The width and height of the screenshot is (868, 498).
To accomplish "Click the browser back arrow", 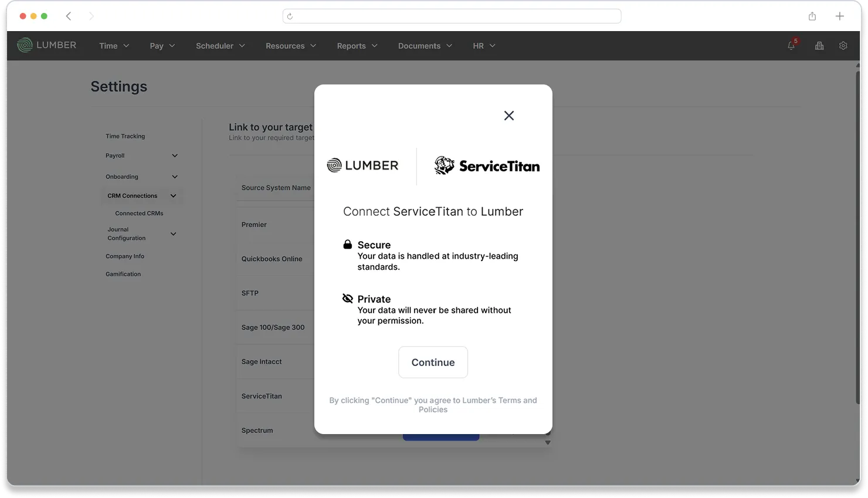I will click(69, 16).
